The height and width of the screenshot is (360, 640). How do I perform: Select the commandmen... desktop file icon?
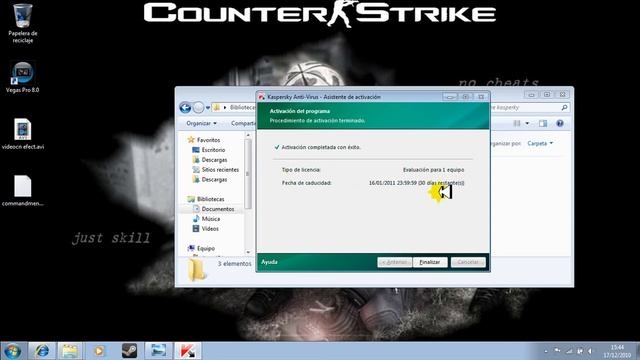click(x=22, y=191)
